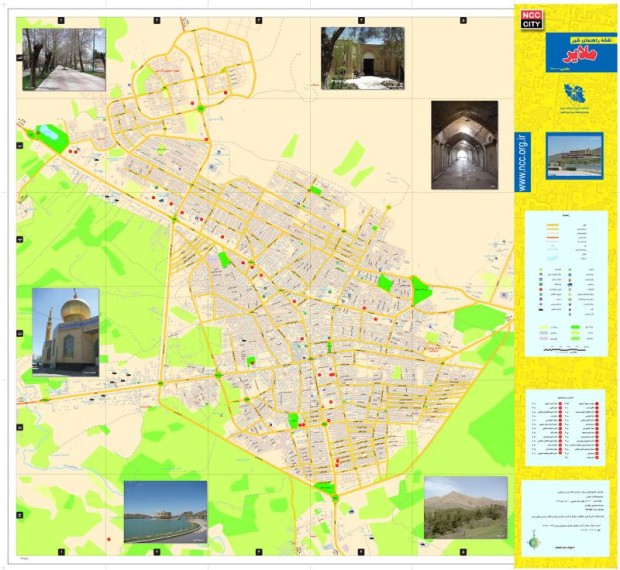Click the blue pool on the west side

tap(45, 132)
